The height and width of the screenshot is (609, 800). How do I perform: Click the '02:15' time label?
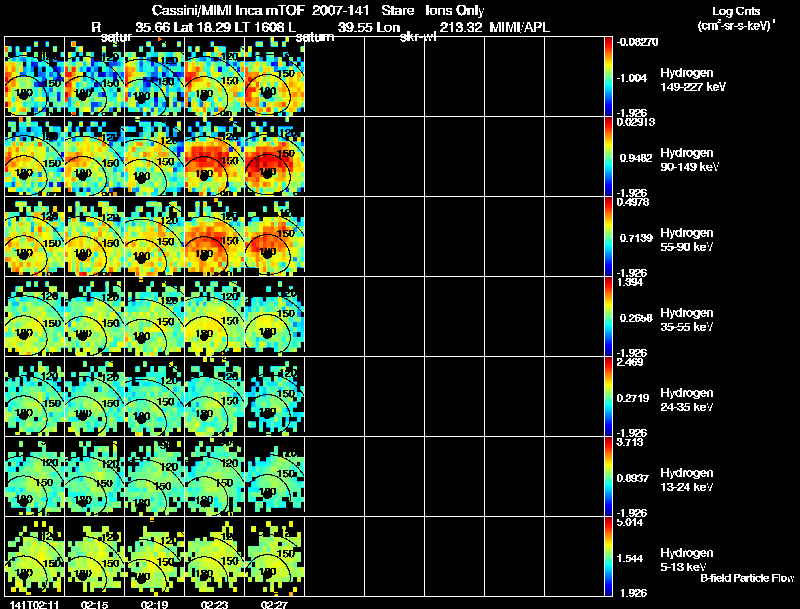click(94, 604)
